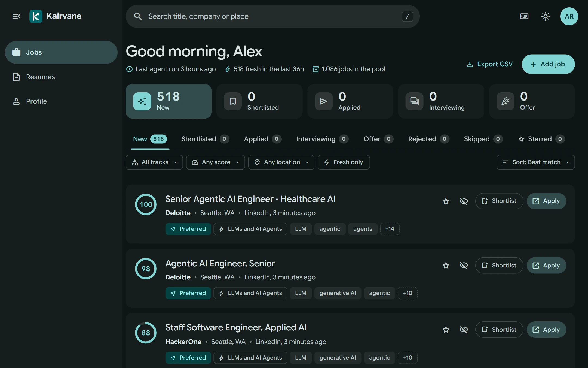Toggle light theme sun icon
588x368 pixels.
[546, 16]
